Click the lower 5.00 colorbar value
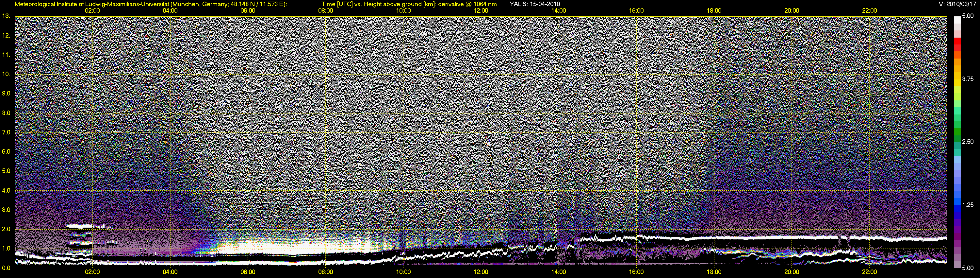This screenshot has width=980, height=278. tap(968, 268)
